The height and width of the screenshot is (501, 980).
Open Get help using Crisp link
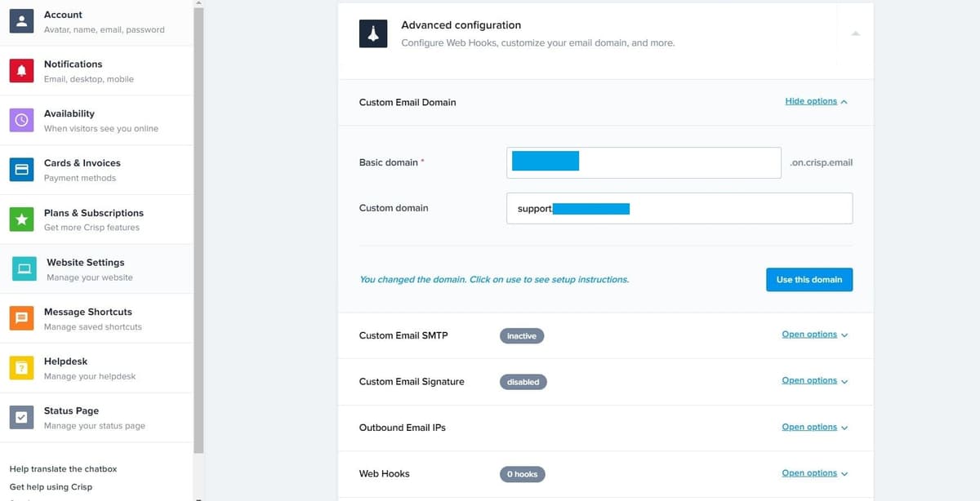coord(51,487)
